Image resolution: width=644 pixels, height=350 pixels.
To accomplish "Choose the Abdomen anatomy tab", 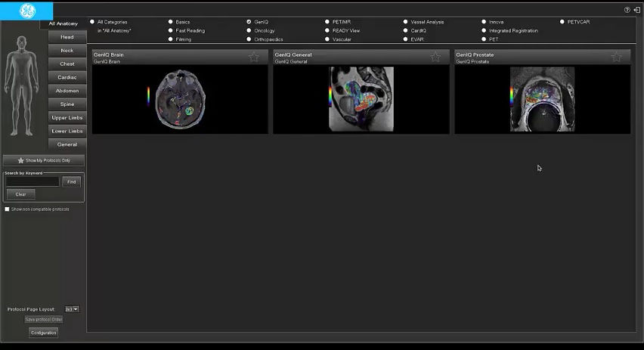I will point(67,91).
